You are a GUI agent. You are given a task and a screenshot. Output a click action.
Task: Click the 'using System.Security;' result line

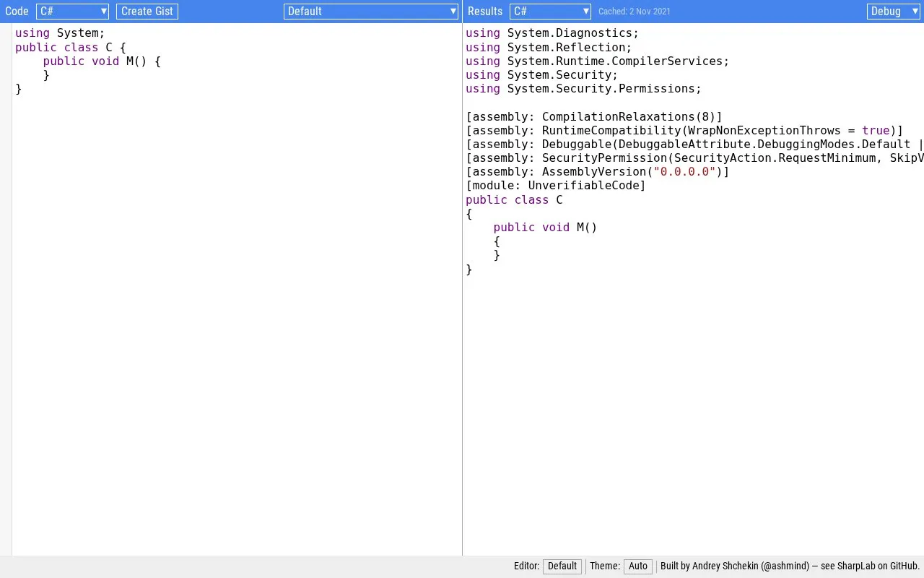click(542, 75)
